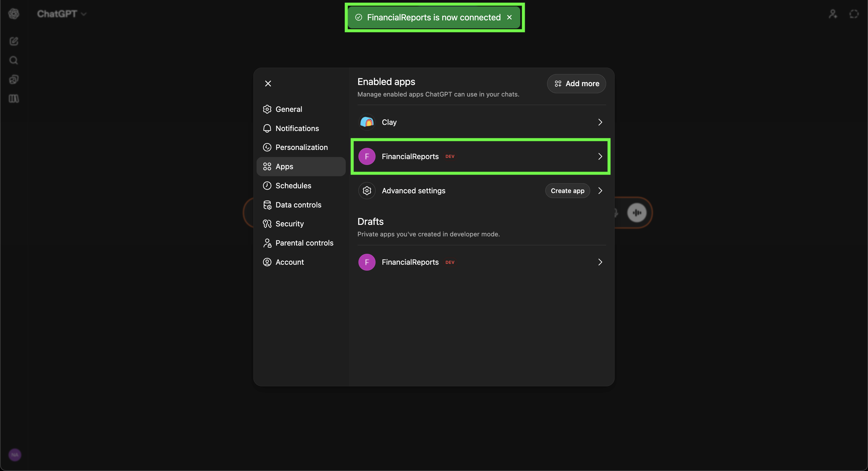
Task: Select the Apps settings tab
Action: (301, 166)
